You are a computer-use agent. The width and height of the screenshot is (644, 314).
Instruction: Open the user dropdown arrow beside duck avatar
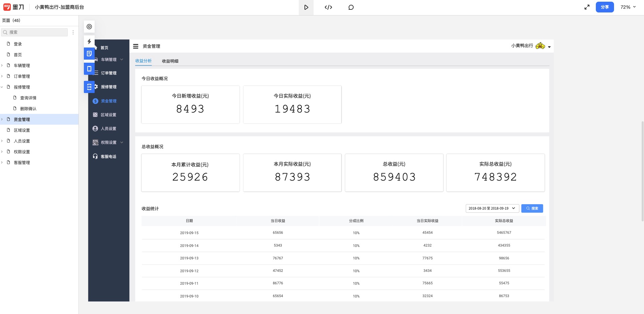(549, 47)
